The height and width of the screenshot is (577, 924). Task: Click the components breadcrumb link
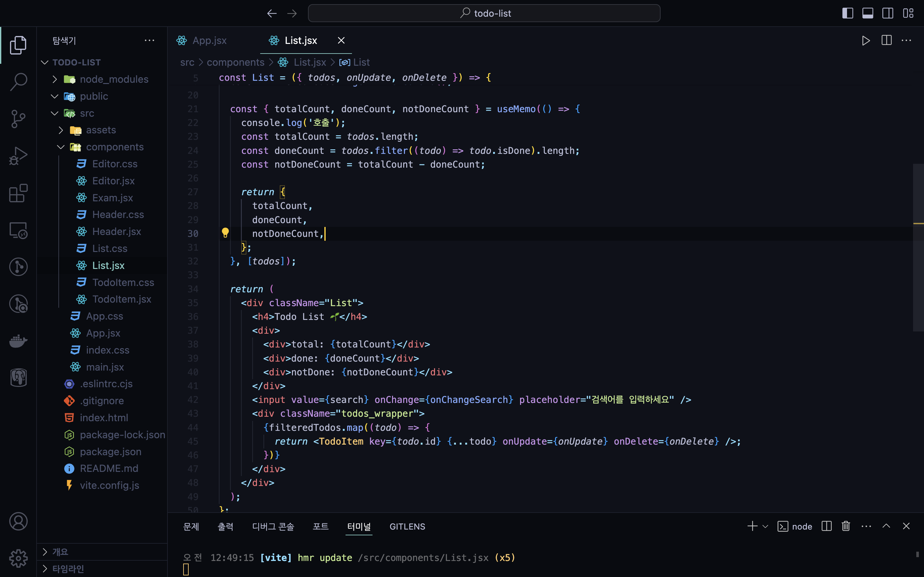pyautogui.click(x=235, y=62)
